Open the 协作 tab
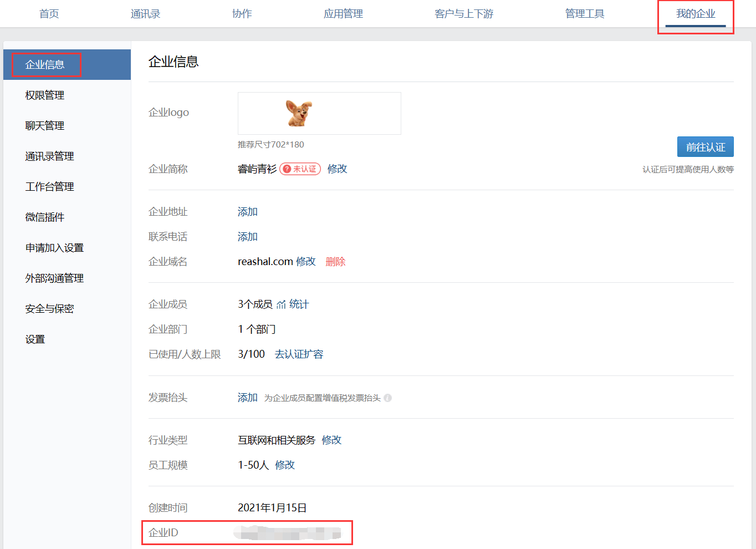The width and height of the screenshot is (756, 549). pos(242,13)
